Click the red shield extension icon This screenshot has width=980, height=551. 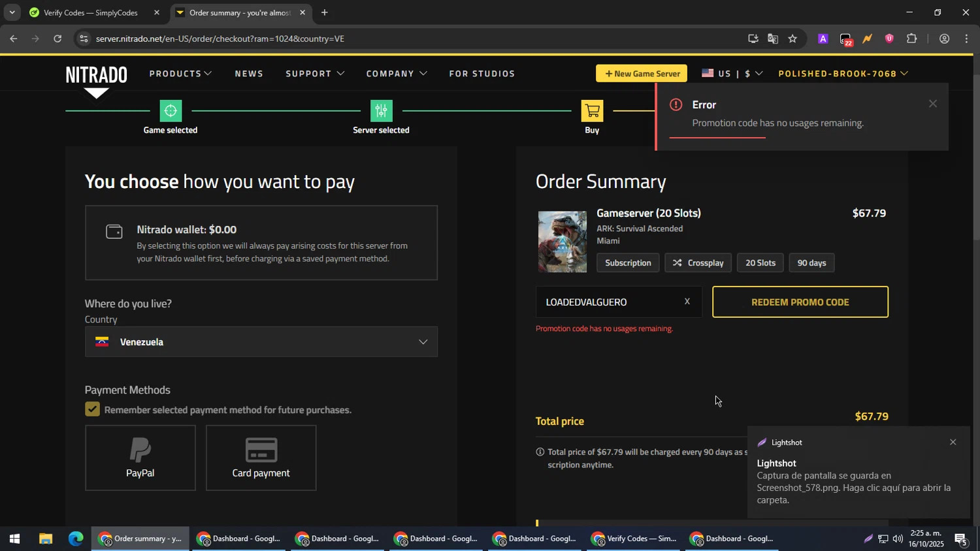pyautogui.click(x=889, y=39)
